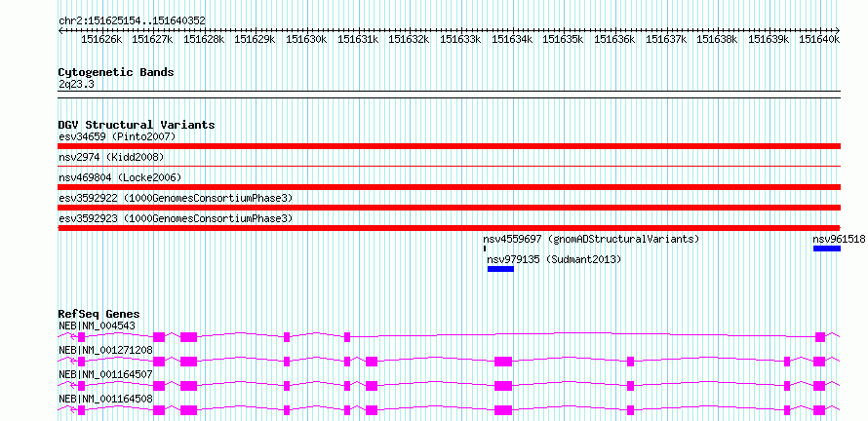This screenshot has height=421, width=868.
Task: Choose the 151635k ruler label
Action: [x=563, y=39]
